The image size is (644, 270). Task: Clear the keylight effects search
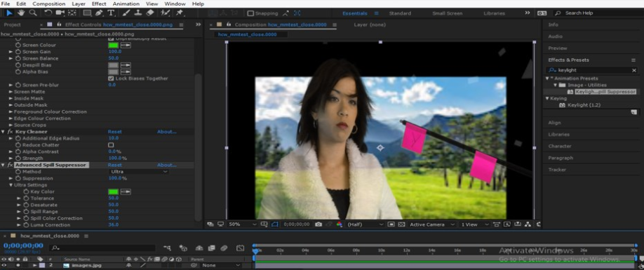click(x=633, y=71)
